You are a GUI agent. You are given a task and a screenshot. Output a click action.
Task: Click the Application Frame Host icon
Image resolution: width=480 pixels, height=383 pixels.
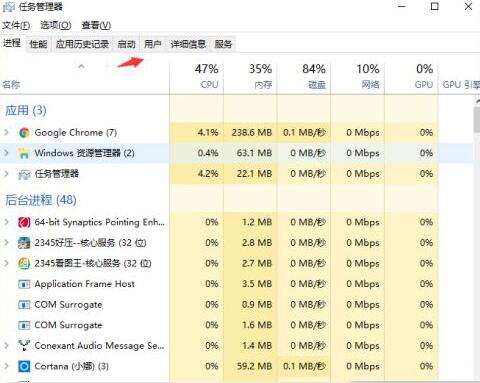24,284
